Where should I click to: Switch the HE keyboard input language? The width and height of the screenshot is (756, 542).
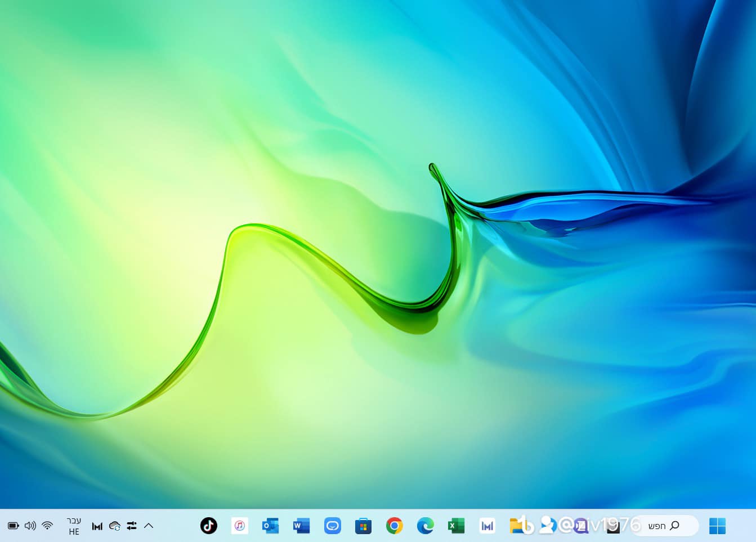tap(74, 526)
